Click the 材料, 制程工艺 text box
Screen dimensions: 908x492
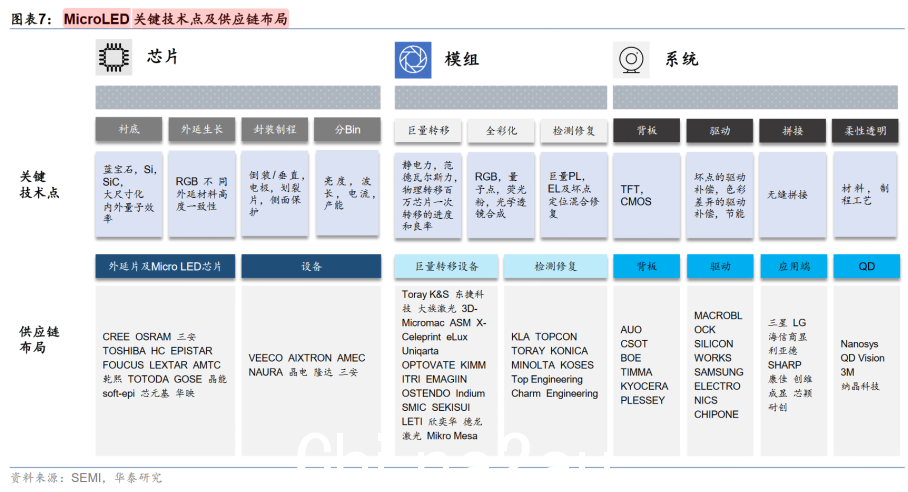pyautogui.click(x=865, y=196)
